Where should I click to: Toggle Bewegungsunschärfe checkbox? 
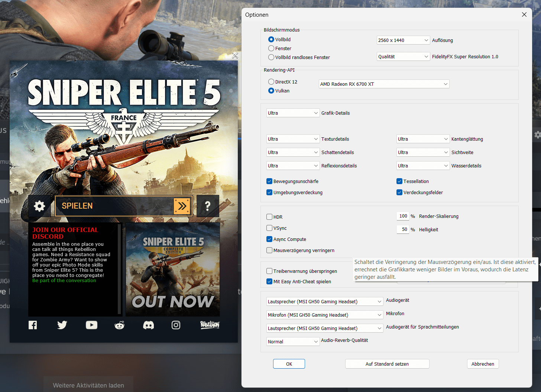pos(269,181)
